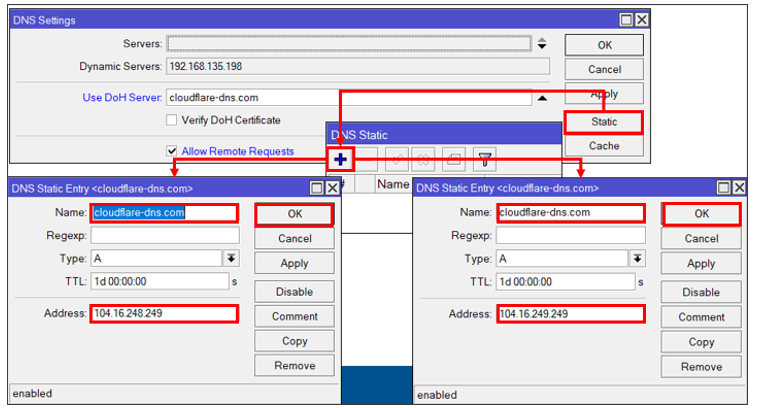
Task: Click Use DoH Server field cloudflare-dns.com
Action: point(349,98)
